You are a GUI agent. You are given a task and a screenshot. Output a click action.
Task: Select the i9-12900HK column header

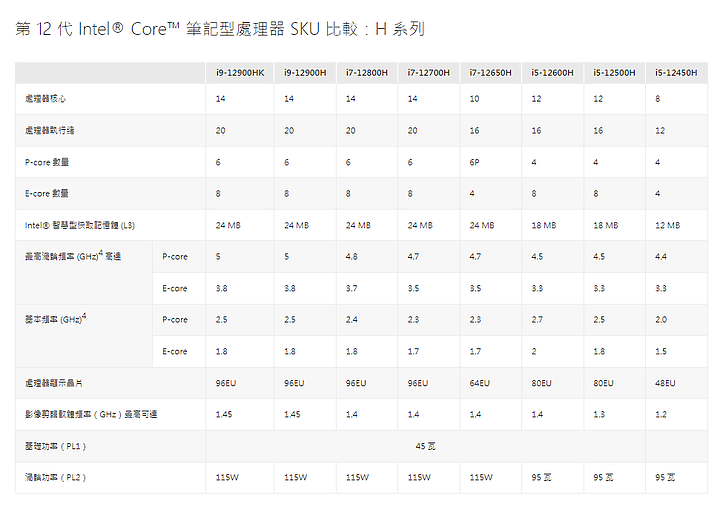click(x=240, y=73)
